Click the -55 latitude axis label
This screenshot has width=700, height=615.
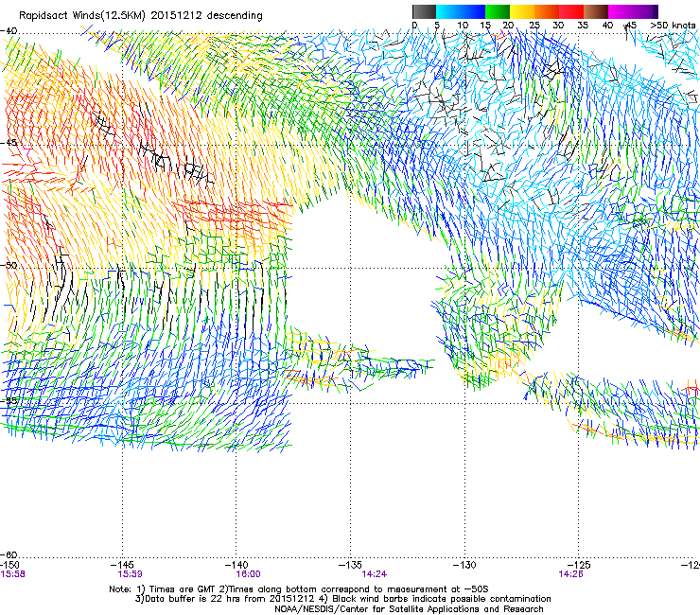pos(9,400)
